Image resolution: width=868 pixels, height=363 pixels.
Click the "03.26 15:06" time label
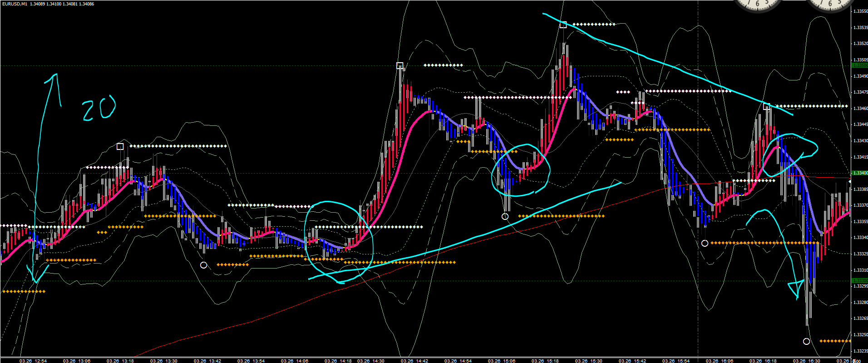(x=502, y=361)
